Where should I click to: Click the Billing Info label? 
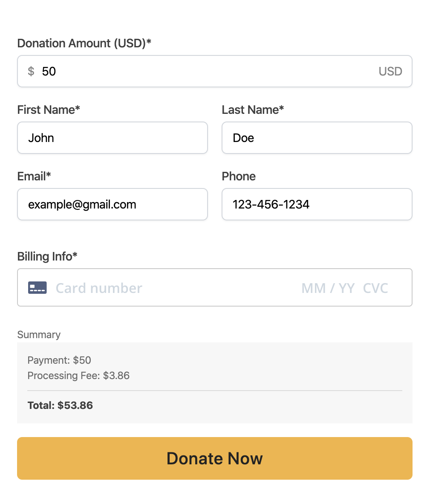[47, 256]
